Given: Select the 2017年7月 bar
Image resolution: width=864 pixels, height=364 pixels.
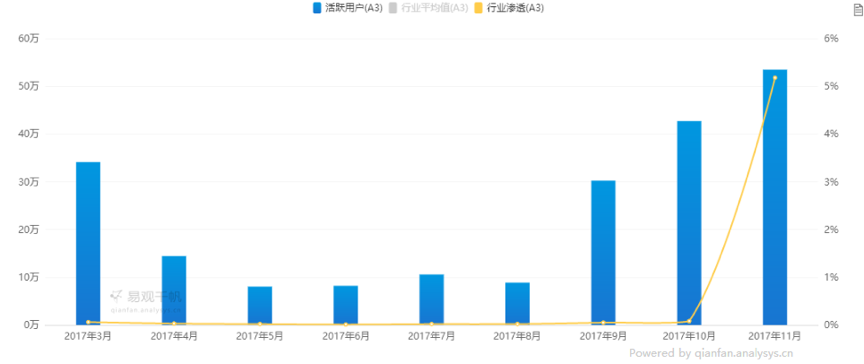Looking at the screenshot, I should click(431, 300).
